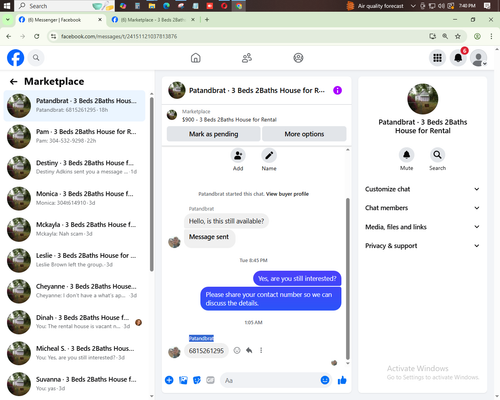The image size is (500, 400).
Task: Click the back arrow beside Marketplace heading
Action: pos(13,81)
